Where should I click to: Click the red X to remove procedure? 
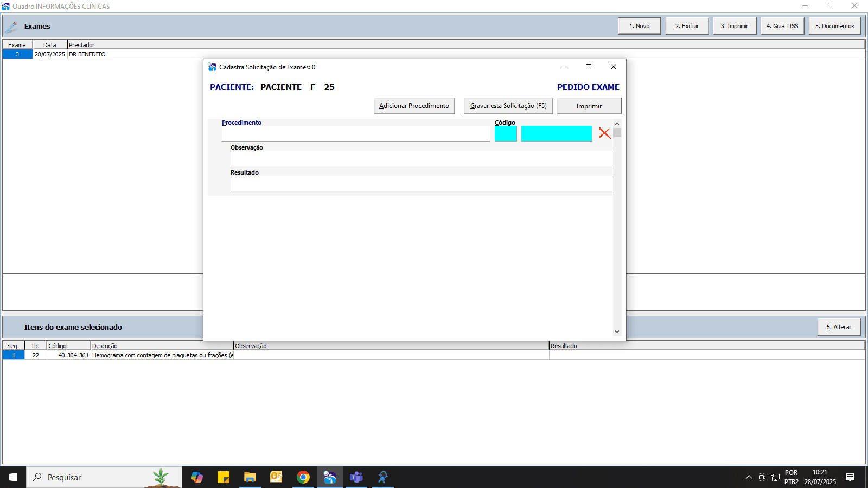[x=604, y=133]
